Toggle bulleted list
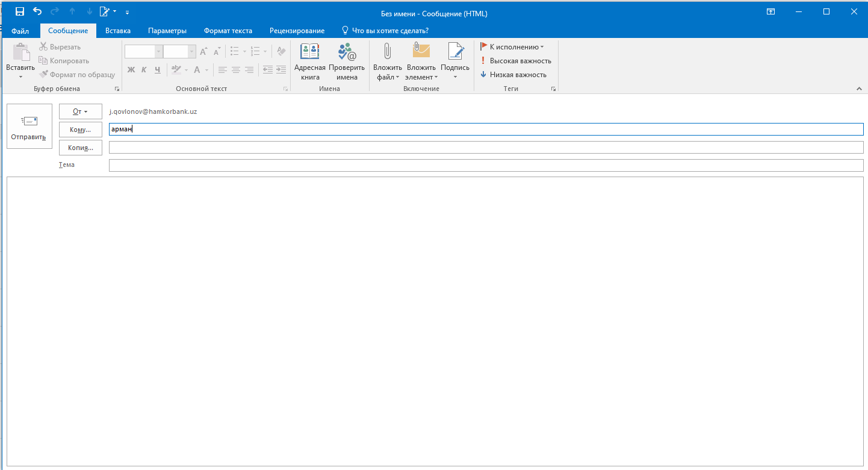The width and height of the screenshot is (868, 470). 234,52
